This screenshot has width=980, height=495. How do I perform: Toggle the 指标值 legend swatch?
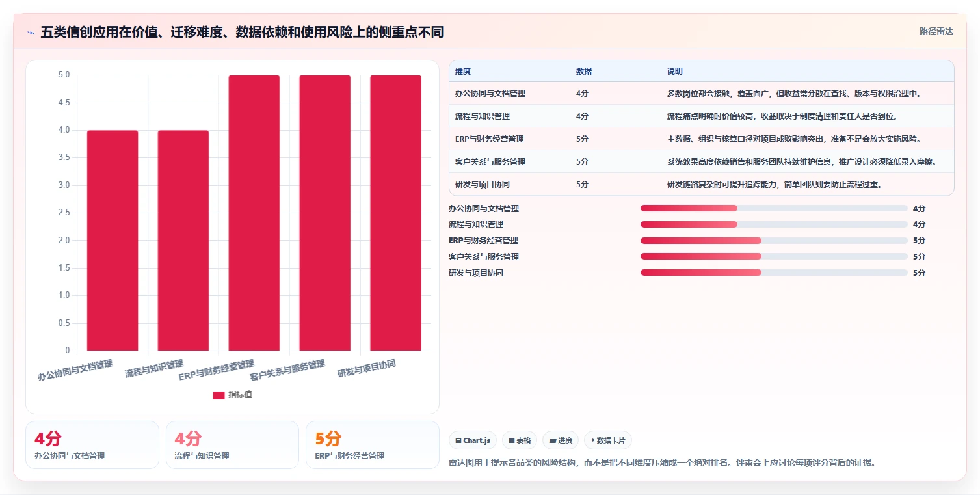point(219,395)
